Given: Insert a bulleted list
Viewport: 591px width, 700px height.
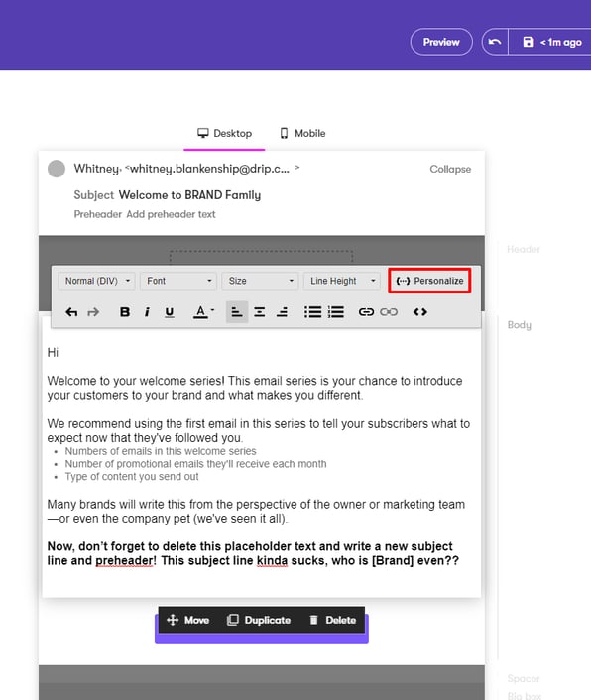Looking at the screenshot, I should click(313, 312).
